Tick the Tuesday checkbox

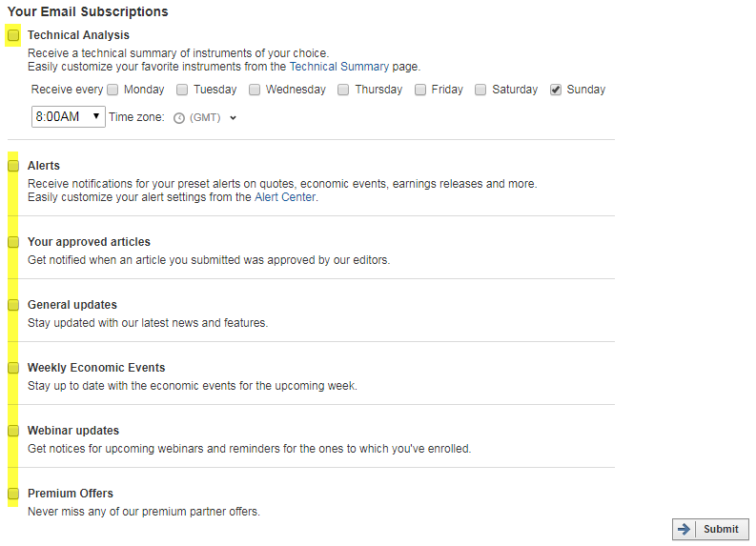pos(182,91)
